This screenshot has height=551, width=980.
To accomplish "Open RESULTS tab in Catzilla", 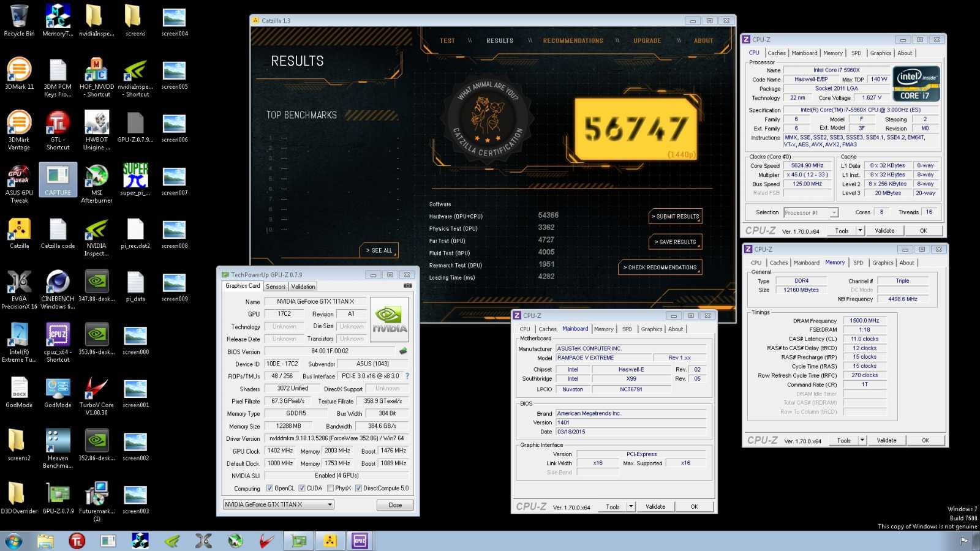I will click(x=500, y=41).
